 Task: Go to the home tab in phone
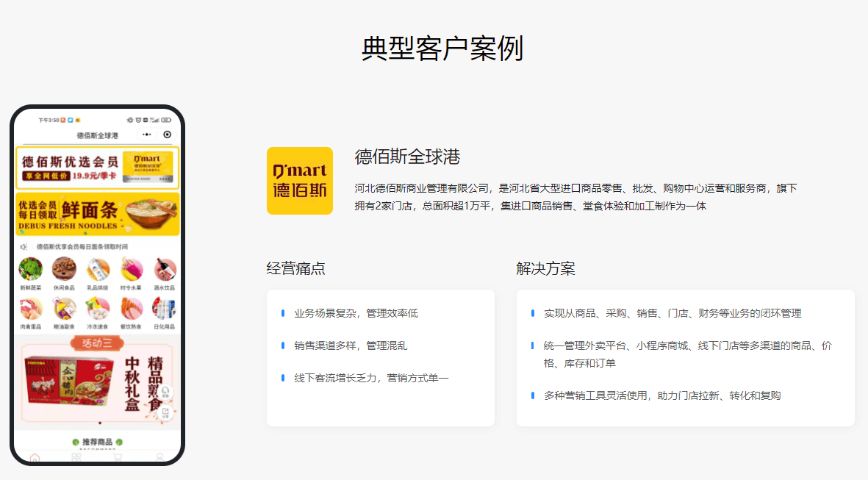tap(35, 456)
